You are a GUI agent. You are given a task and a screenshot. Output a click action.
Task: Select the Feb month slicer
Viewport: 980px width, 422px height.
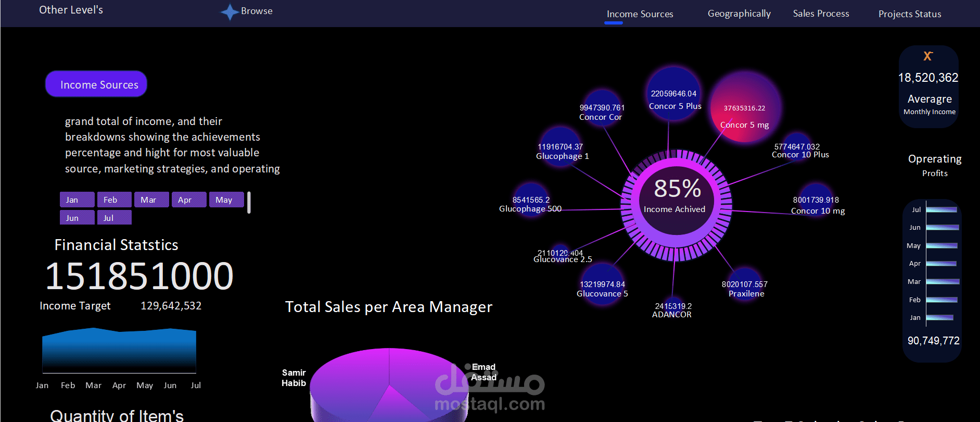pyautogui.click(x=114, y=200)
